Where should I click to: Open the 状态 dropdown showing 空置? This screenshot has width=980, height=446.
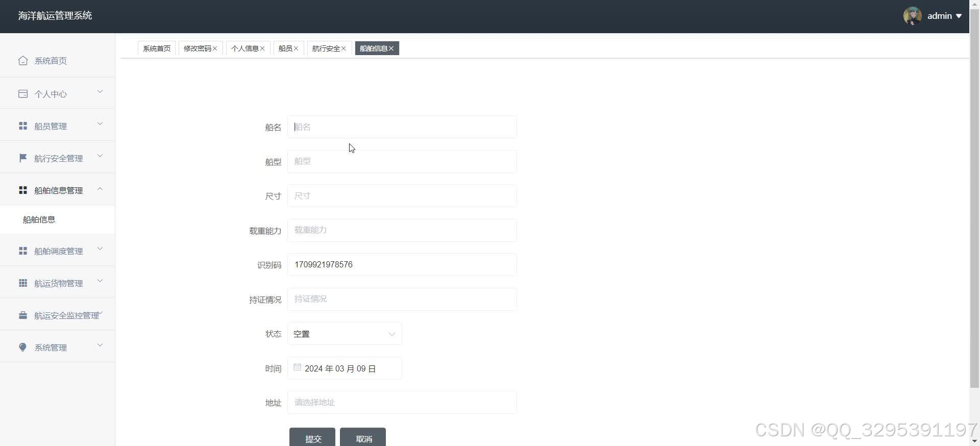coord(345,334)
